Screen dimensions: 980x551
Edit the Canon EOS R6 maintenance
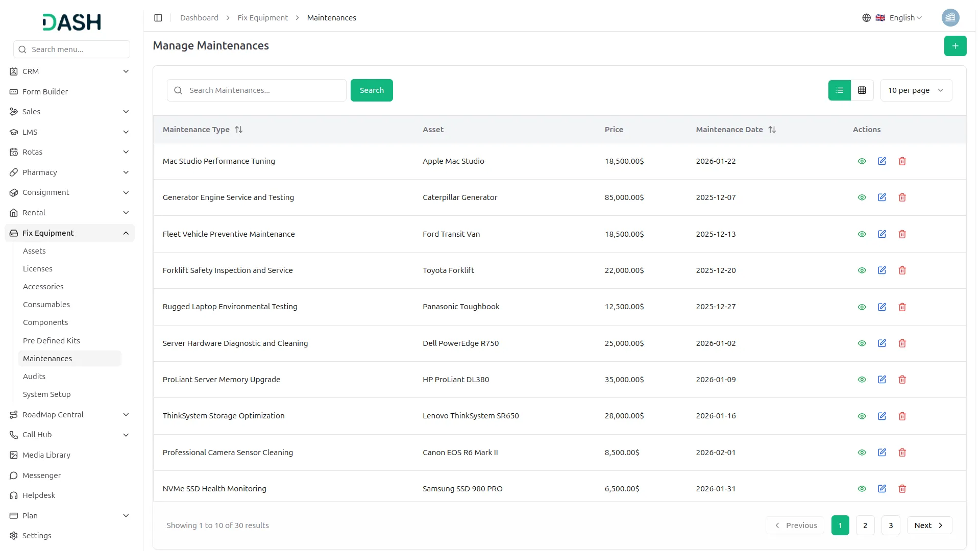pos(881,453)
